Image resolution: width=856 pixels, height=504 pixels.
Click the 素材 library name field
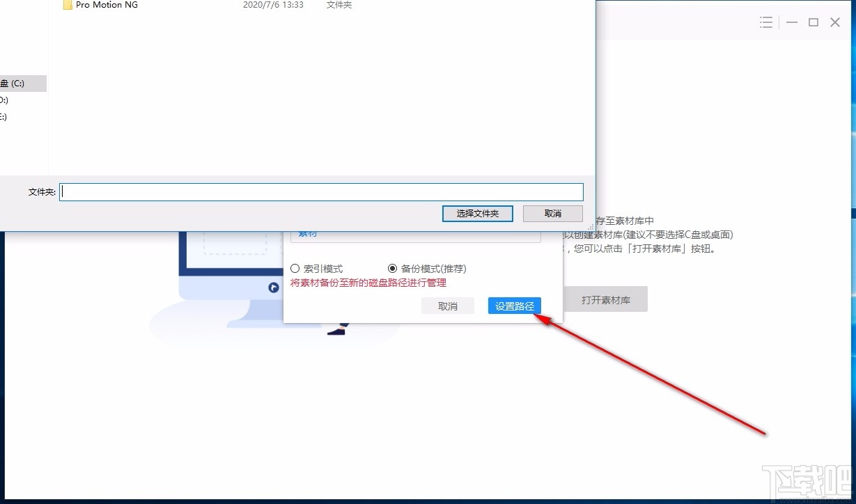415,233
